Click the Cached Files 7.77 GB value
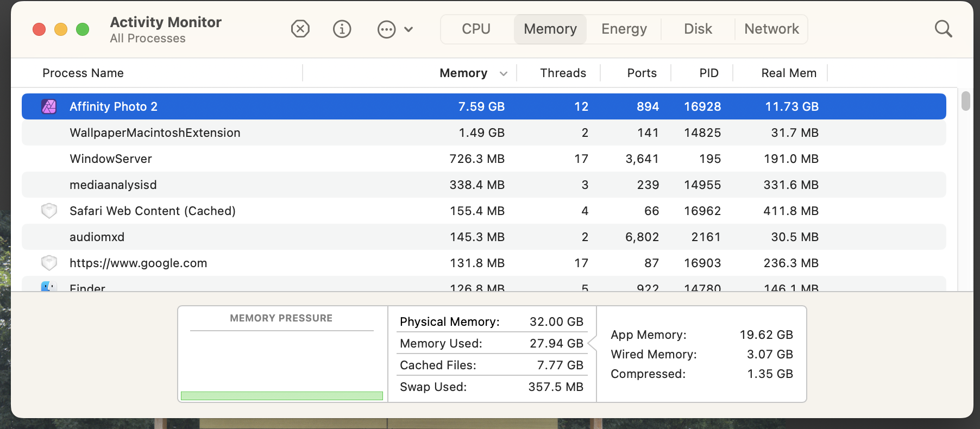The width and height of the screenshot is (980, 429). tap(560, 365)
